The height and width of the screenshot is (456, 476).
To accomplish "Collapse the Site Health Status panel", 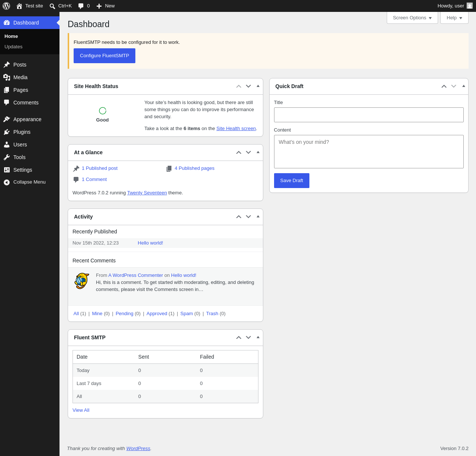I will (258, 86).
